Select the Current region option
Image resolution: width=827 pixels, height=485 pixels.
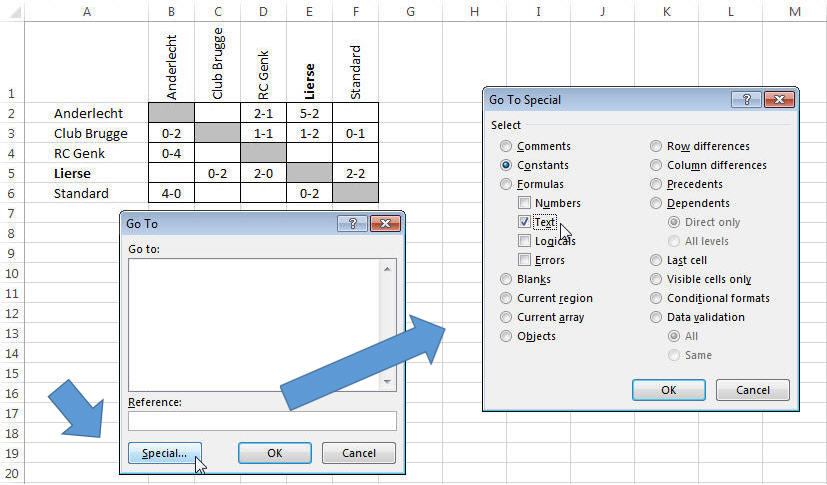pos(506,298)
